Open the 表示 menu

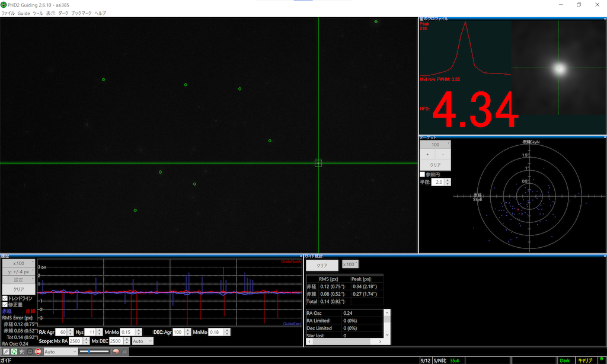pyautogui.click(x=51, y=13)
